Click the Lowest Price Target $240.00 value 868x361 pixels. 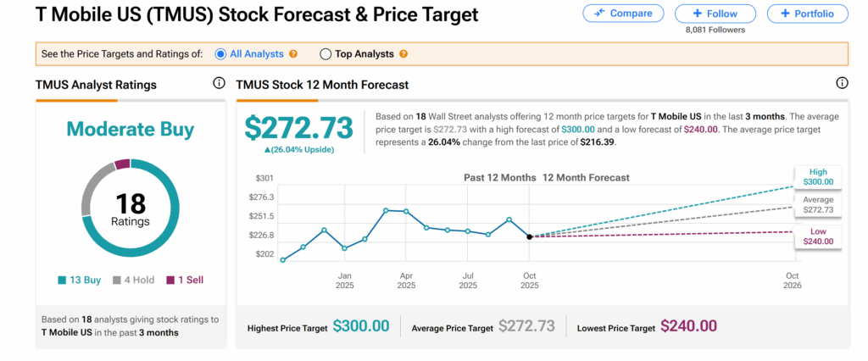click(x=688, y=326)
